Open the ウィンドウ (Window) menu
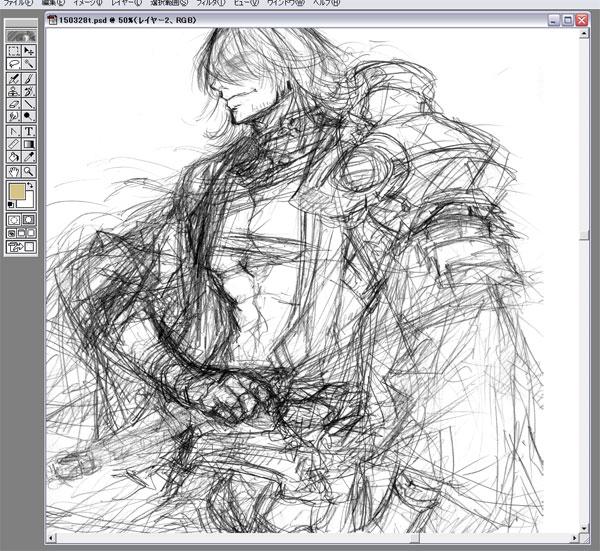 pos(286,3)
